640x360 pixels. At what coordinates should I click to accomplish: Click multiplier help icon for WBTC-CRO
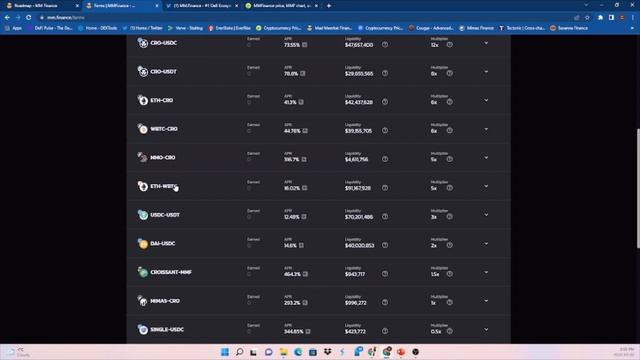[449, 130]
